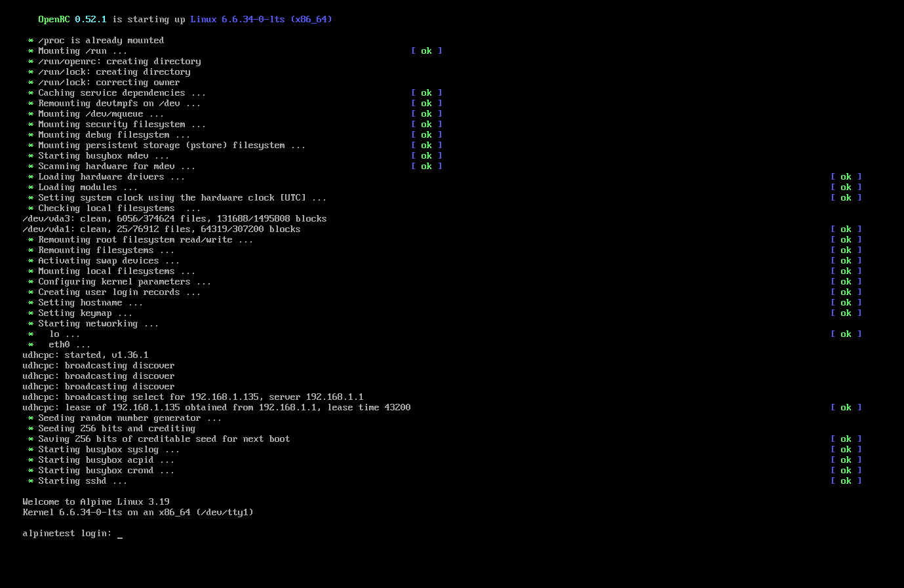Click 'Starting busybox crond' line

pyautogui.click(x=101, y=471)
